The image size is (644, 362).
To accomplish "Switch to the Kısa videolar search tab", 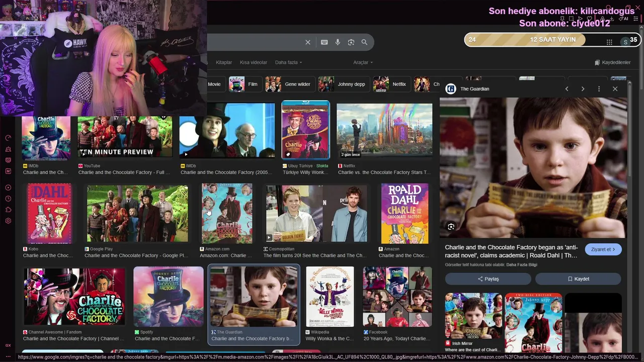I will coord(254,62).
